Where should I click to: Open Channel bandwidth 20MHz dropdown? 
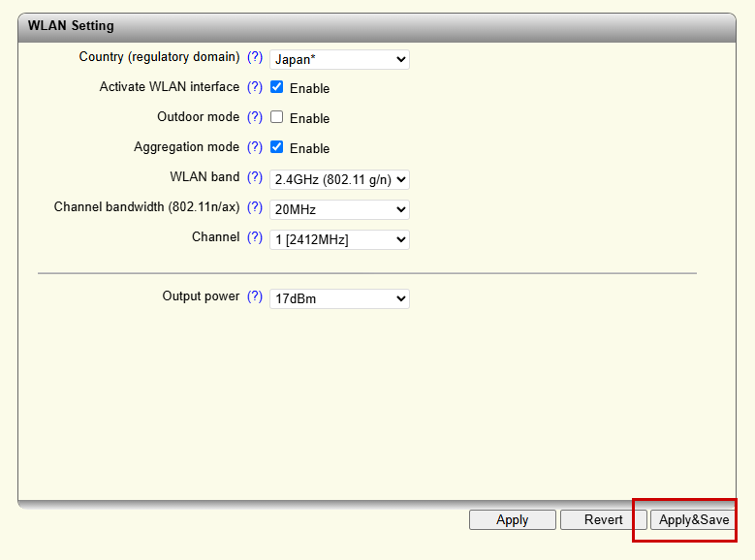coord(339,209)
